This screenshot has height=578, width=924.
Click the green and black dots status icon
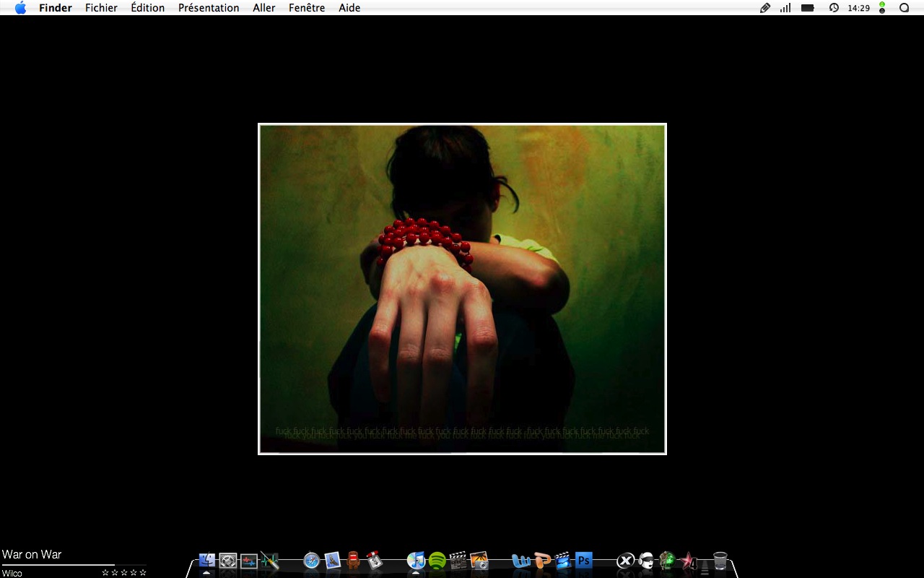pyautogui.click(x=882, y=8)
